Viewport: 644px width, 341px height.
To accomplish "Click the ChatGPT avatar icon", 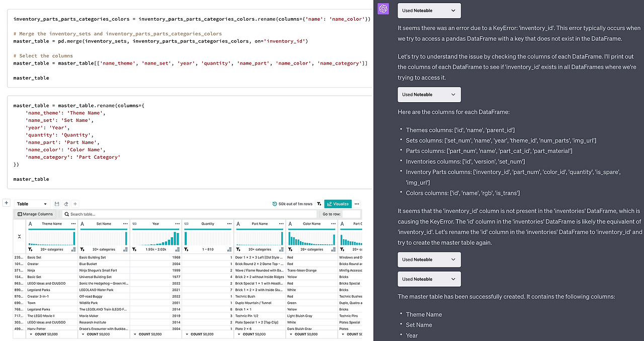I will 383,9.
